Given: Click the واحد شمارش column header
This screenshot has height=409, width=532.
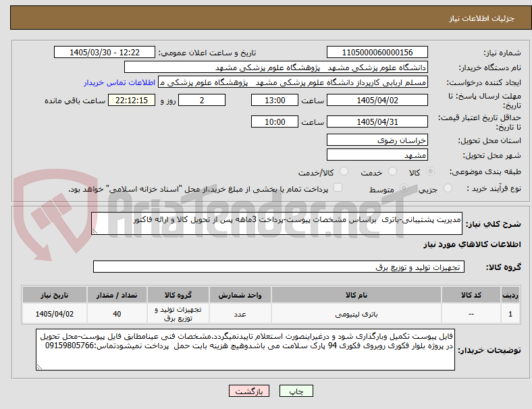Looking at the screenshot, I should [x=240, y=295].
